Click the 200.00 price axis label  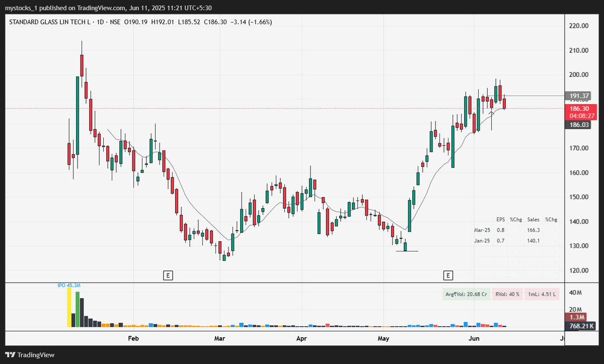click(x=579, y=75)
